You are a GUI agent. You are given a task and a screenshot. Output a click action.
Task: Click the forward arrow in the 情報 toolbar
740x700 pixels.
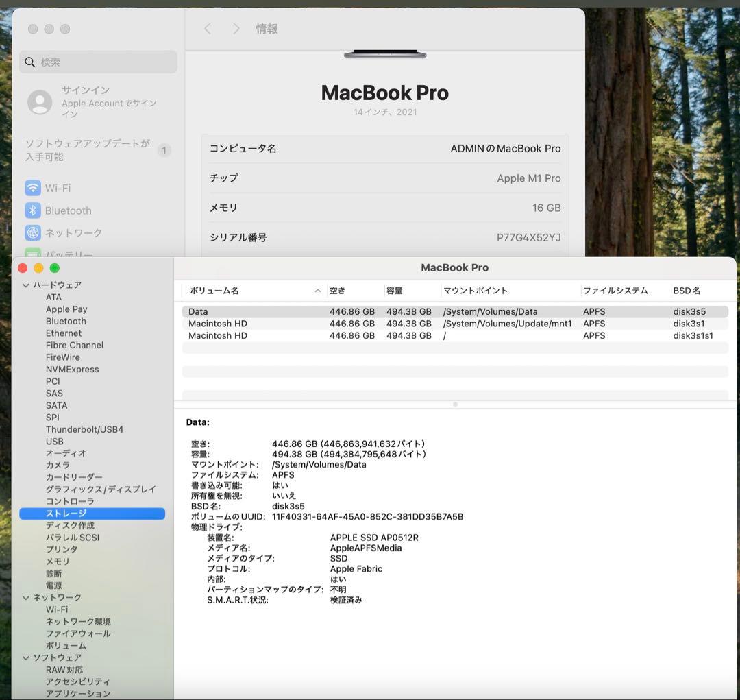pyautogui.click(x=236, y=29)
